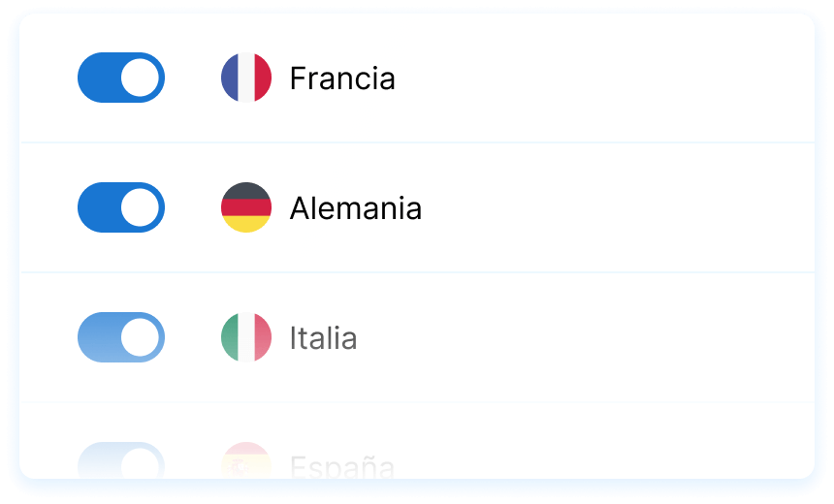Click the Italia country name
Screen dimensions: 834x504
point(323,338)
